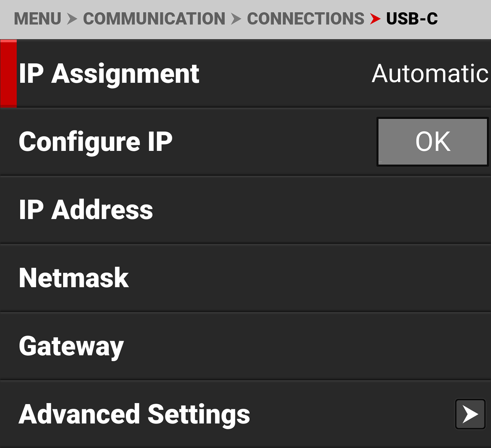Screen dimensions: 491x448
Task: Return to COMMUNICATION breadcrumb level
Action: (x=154, y=19)
